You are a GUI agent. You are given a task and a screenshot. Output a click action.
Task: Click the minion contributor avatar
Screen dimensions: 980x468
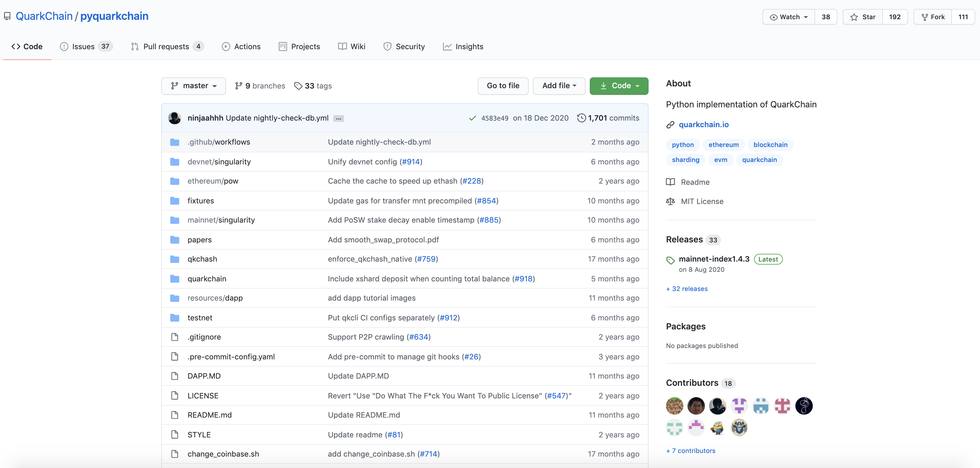coord(717,427)
